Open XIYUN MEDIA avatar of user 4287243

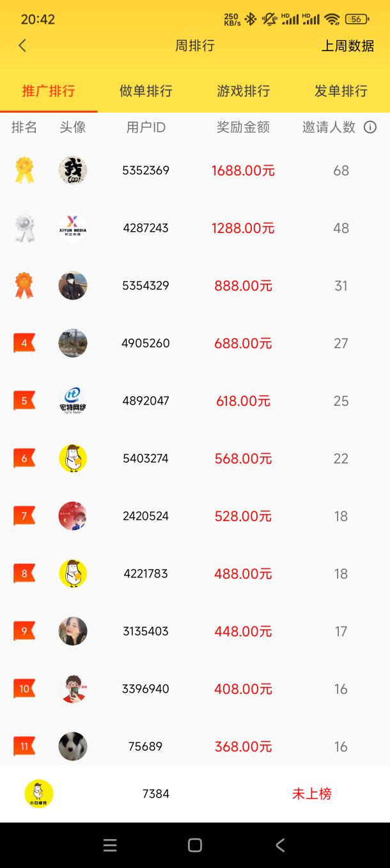tap(73, 228)
